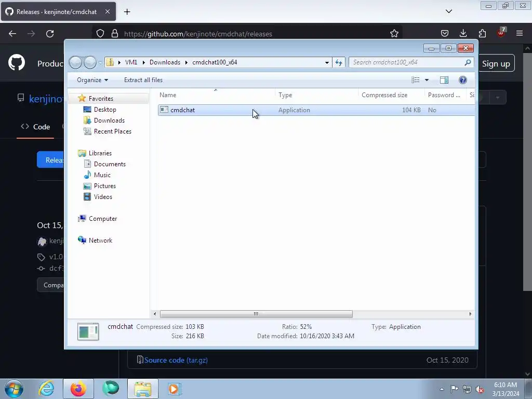Open Explorer help icon
The height and width of the screenshot is (399, 532).
point(463,80)
